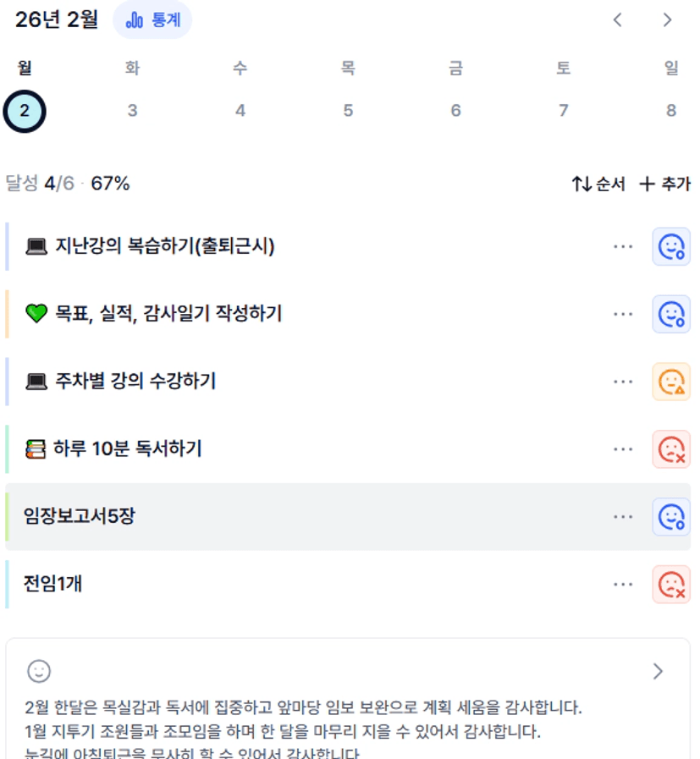Toggle red status face for 하루 10분 독서하기
Viewport: 700px width, 759px height.
pos(671,449)
